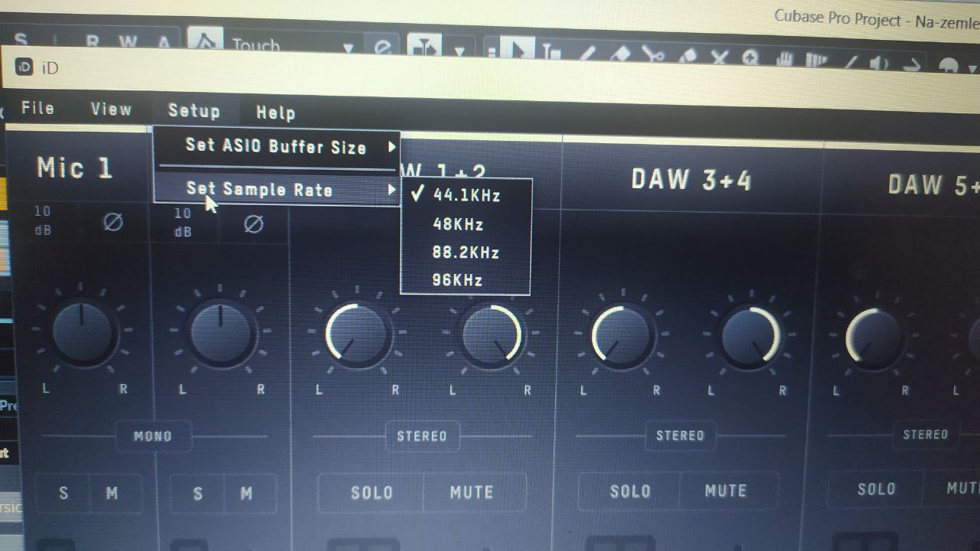Open the File menu
The width and height of the screenshot is (980, 551).
pos(38,108)
